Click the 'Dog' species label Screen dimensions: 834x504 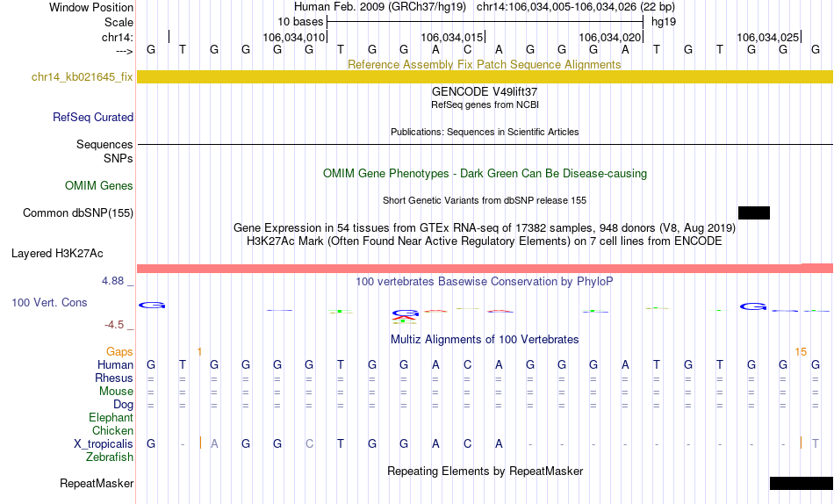point(124,405)
